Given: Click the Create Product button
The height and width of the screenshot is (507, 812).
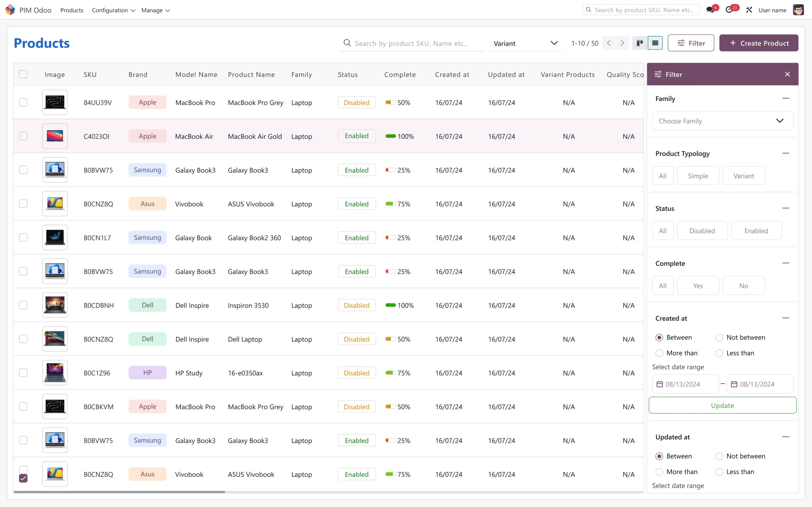Looking at the screenshot, I should point(759,43).
